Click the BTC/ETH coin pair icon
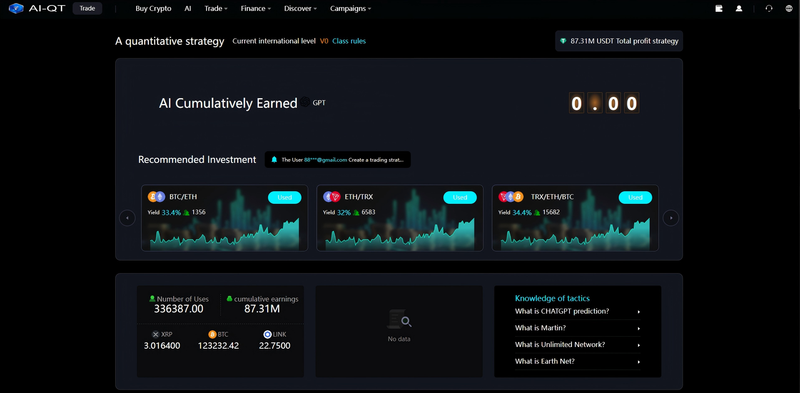The width and height of the screenshot is (800, 393). coord(157,196)
